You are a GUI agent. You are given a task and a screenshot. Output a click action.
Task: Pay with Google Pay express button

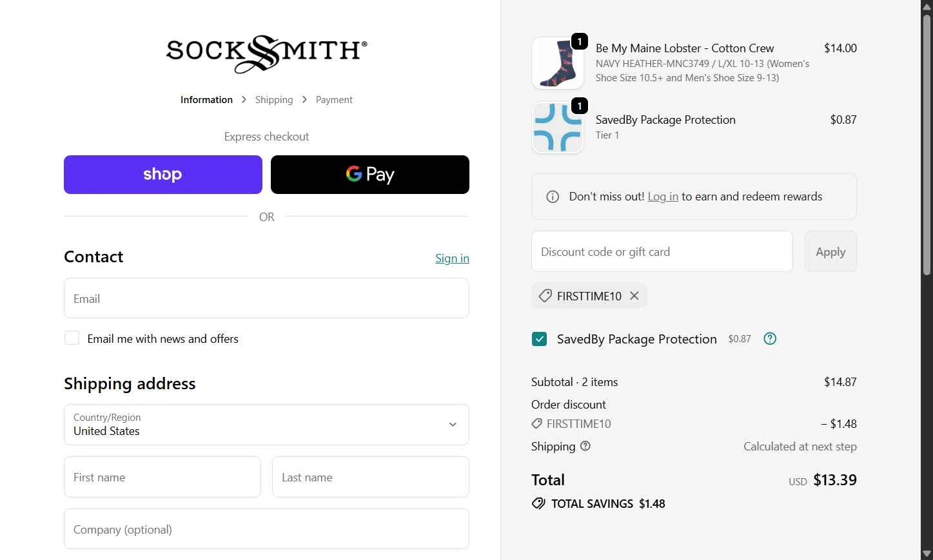point(370,175)
